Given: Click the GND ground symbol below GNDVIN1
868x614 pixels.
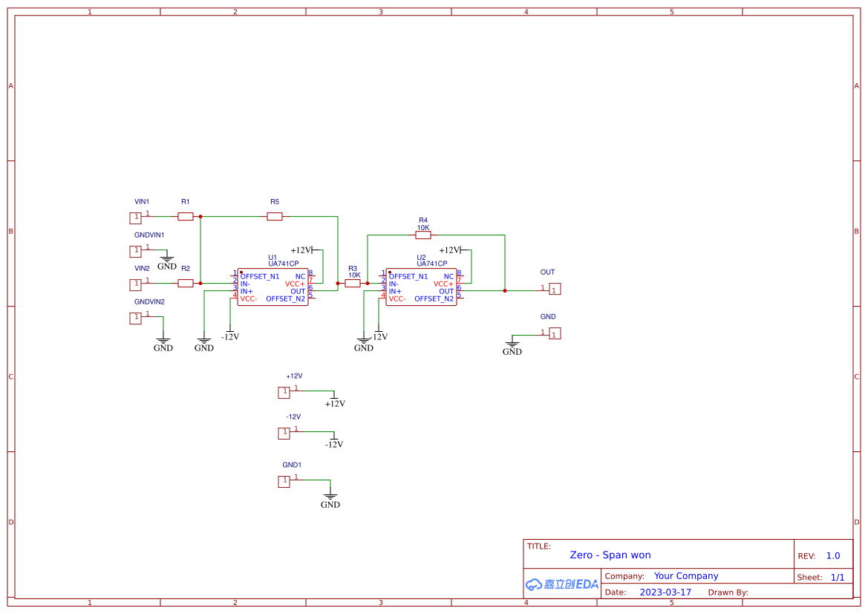Looking at the screenshot, I should click(167, 258).
